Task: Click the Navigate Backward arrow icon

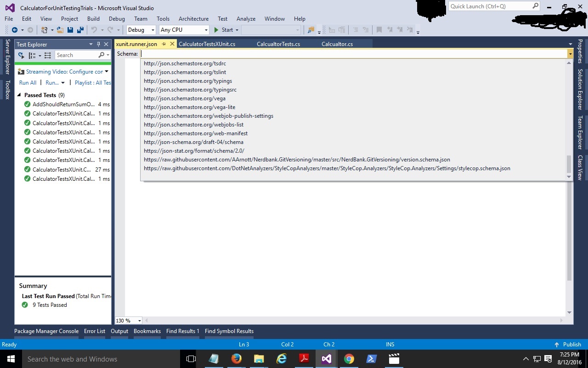Action: (x=14, y=30)
